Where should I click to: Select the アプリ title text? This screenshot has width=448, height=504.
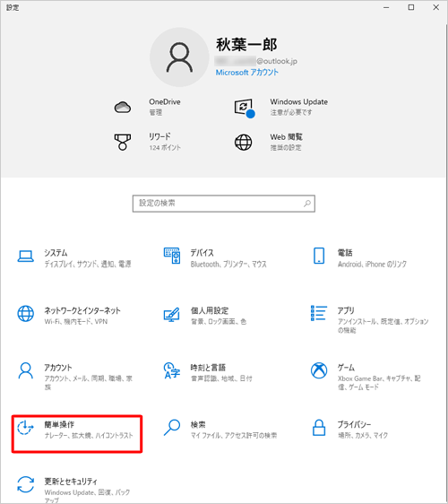point(346,310)
